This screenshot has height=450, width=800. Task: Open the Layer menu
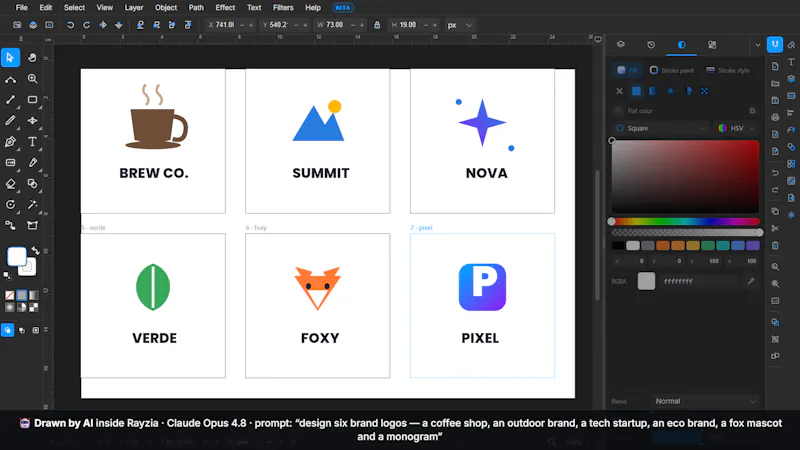pyautogui.click(x=134, y=8)
